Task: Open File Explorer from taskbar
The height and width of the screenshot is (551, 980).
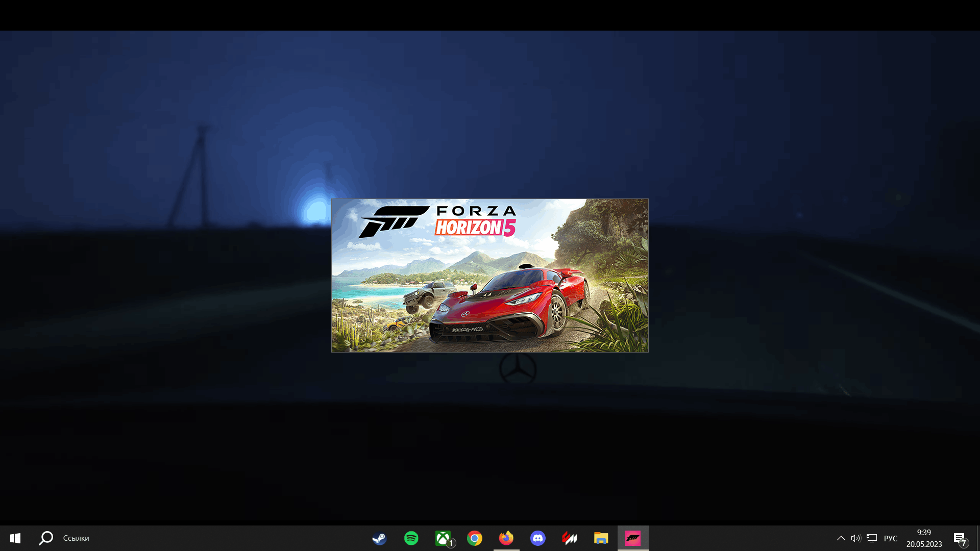Action: 601,538
